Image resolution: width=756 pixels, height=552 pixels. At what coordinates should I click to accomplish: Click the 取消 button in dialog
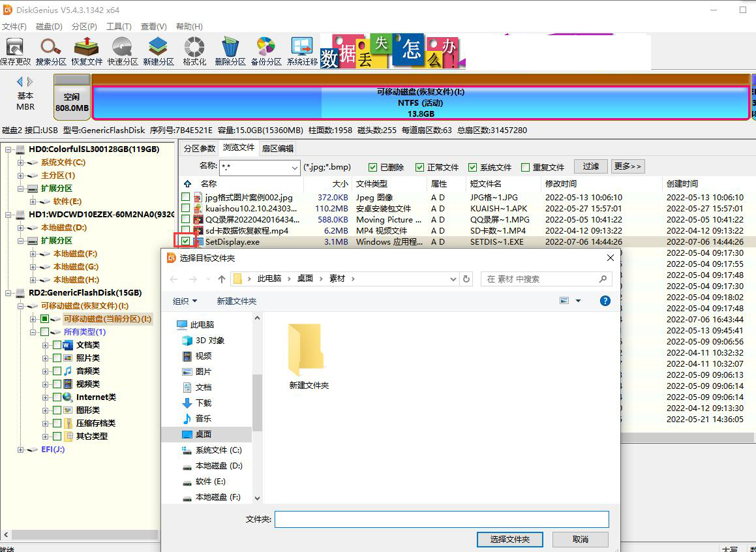[580, 540]
